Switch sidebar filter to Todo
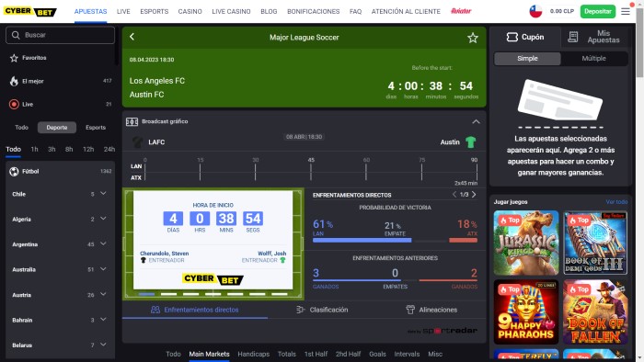644x362 pixels. [x=22, y=128]
